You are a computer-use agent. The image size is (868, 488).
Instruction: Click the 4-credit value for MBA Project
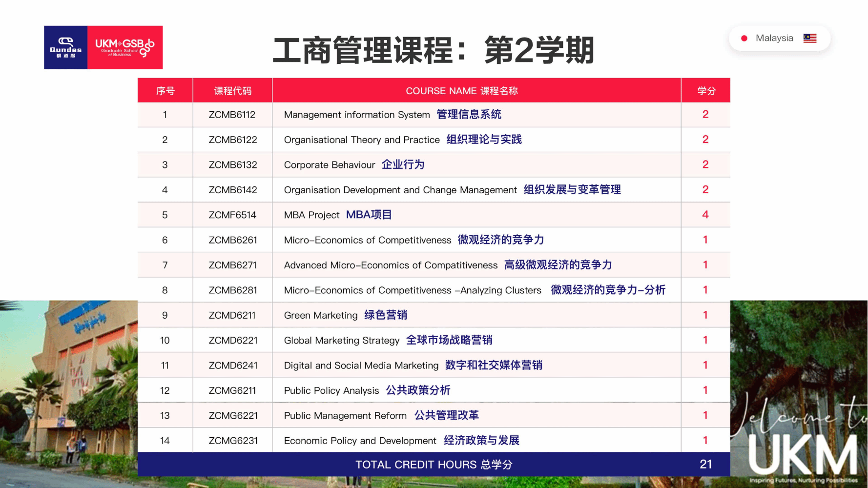(705, 215)
